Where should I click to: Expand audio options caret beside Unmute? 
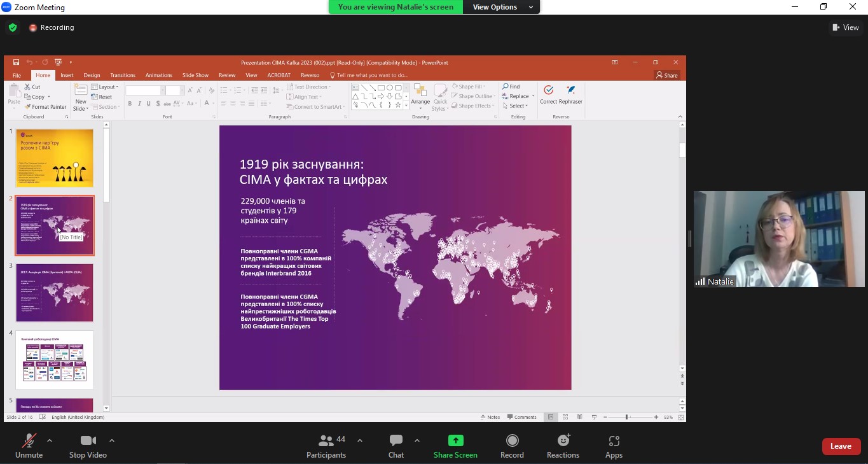point(50,440)
